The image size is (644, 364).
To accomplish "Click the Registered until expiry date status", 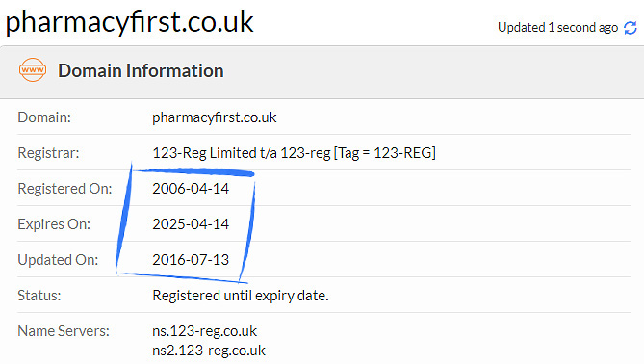I will coord(241,296).
